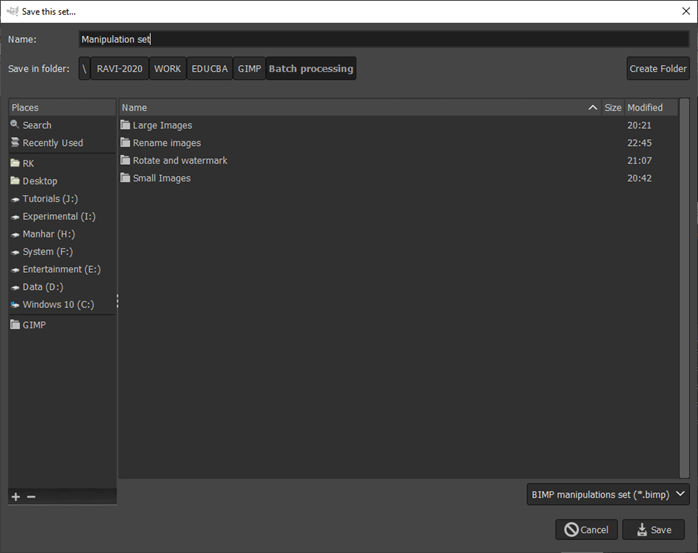Add a bookmark with the plus icon
The width and height of the screenshot is (698, 553).
(16, 496)
